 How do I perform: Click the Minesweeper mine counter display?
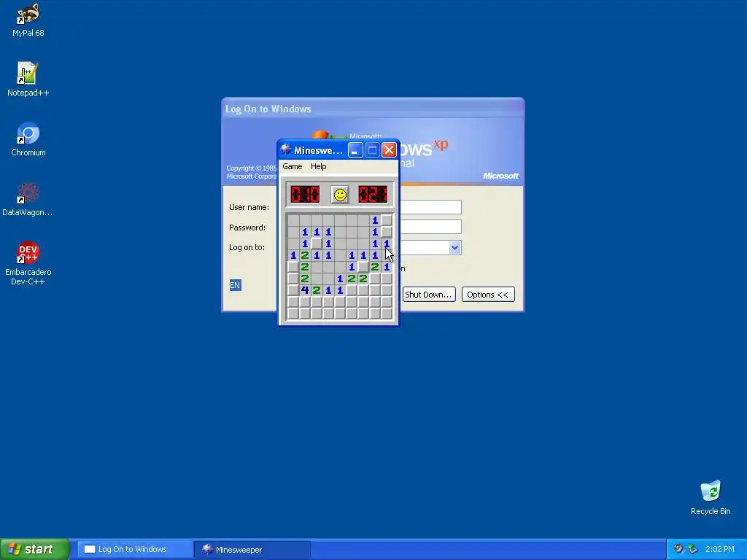(305, 194)
